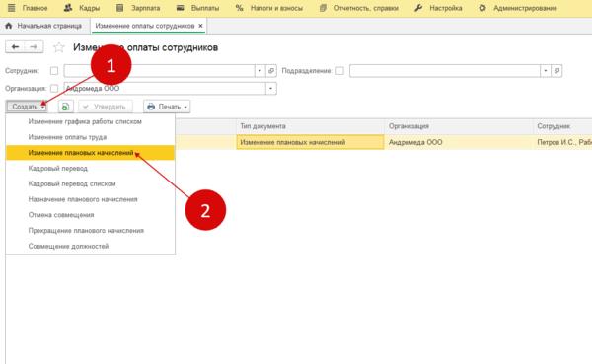Viewport: 592px width, 364px height.
Task: Enable the Подразделение filter checkbox
Action: point(339,71)
